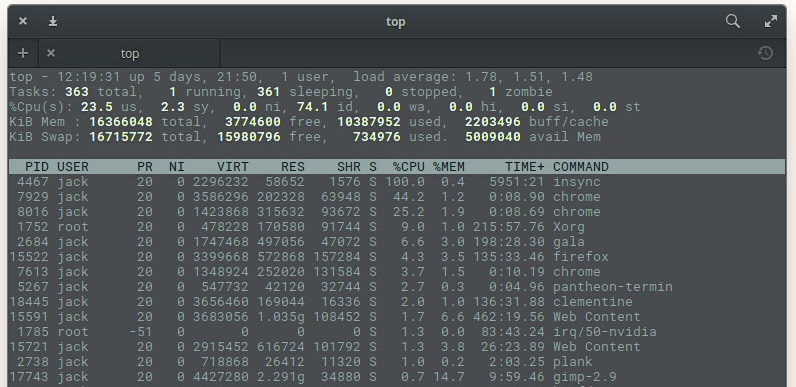The image size is (796, 387).
Task: Click the 'irq/50-nvidia' command name
Action: [605, 332]
